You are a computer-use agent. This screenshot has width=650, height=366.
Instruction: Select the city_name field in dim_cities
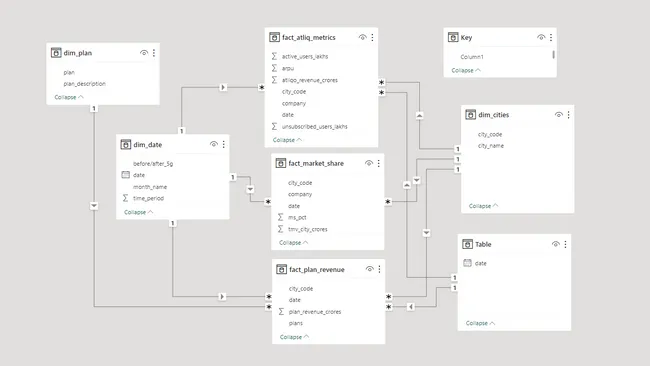[x=491, y=146]
